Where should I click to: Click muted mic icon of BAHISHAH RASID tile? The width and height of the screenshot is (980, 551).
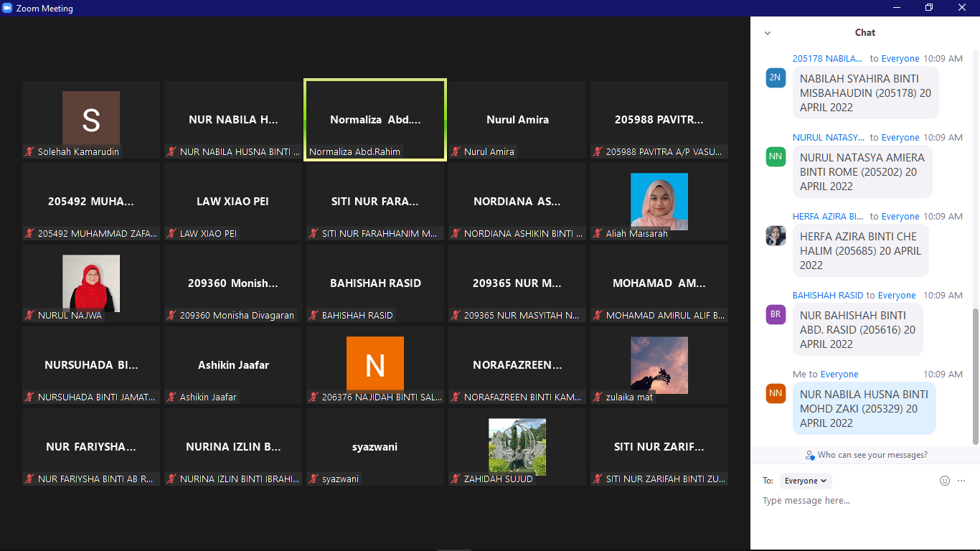coord(314,316)
